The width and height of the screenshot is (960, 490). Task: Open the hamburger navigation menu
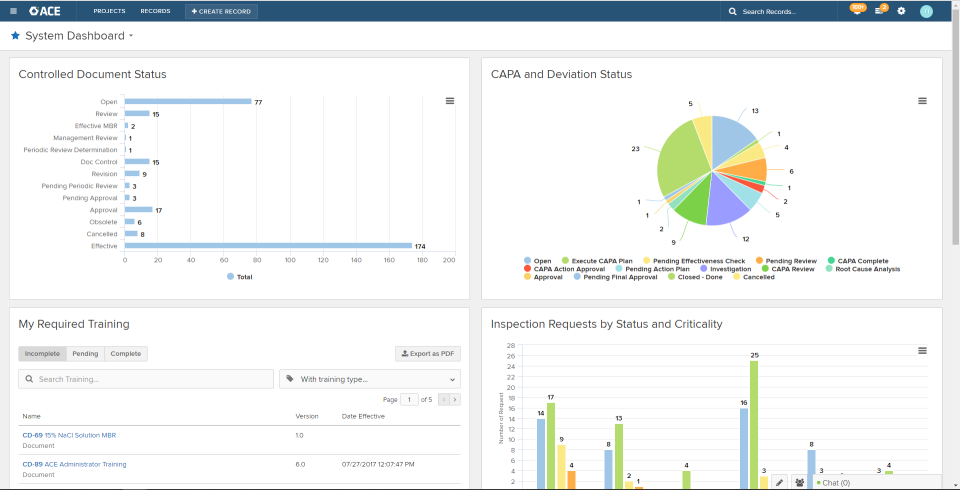(13, 11)
